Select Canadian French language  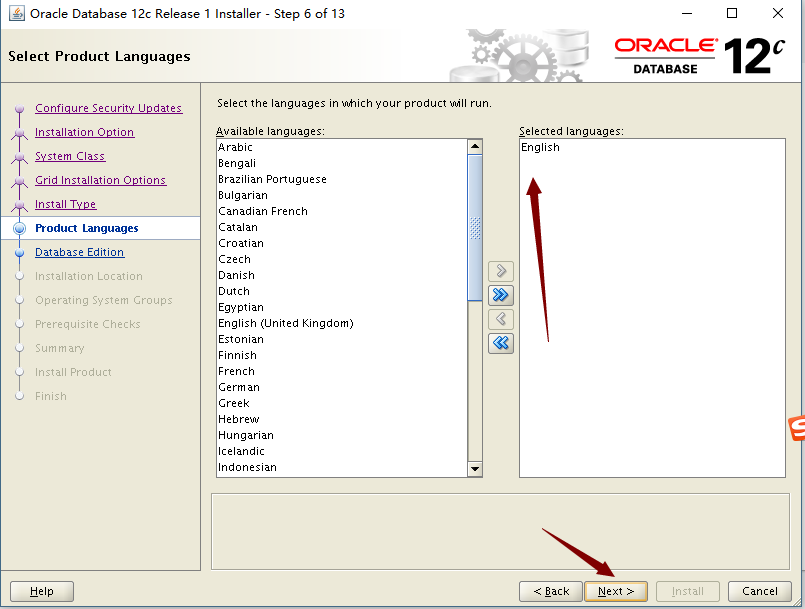pyautogui.click(x=342, y=211)
